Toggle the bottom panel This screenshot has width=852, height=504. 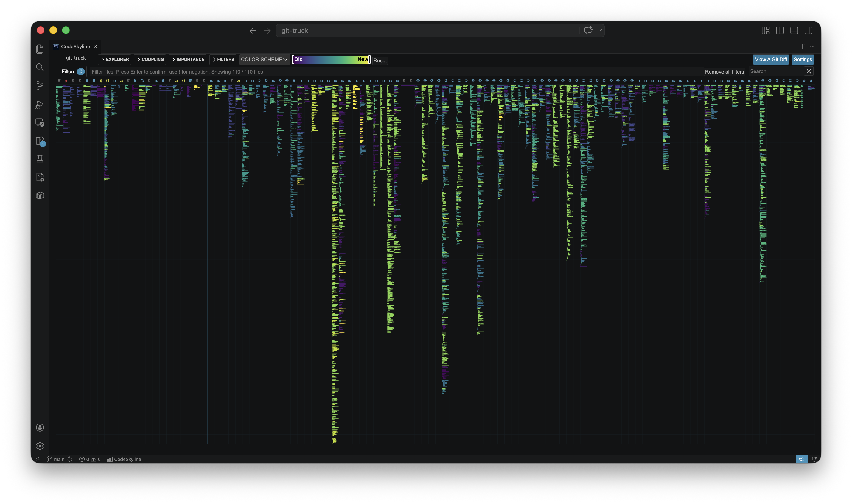tap(794, 30)
